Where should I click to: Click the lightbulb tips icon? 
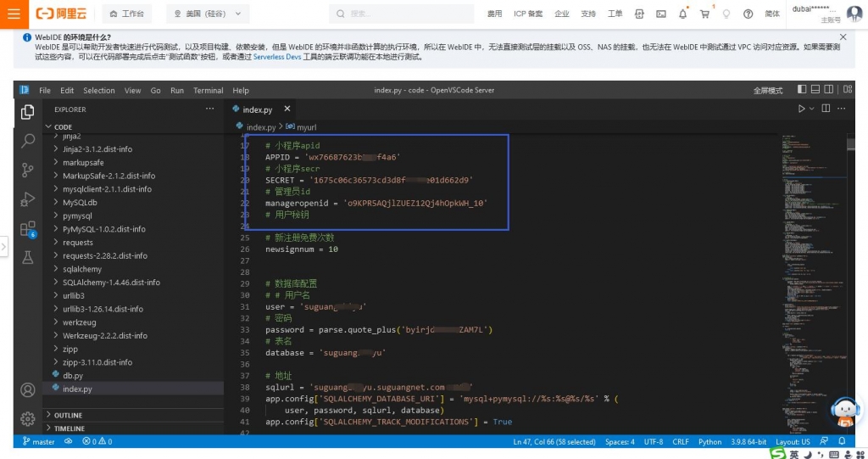coord(726,14)
